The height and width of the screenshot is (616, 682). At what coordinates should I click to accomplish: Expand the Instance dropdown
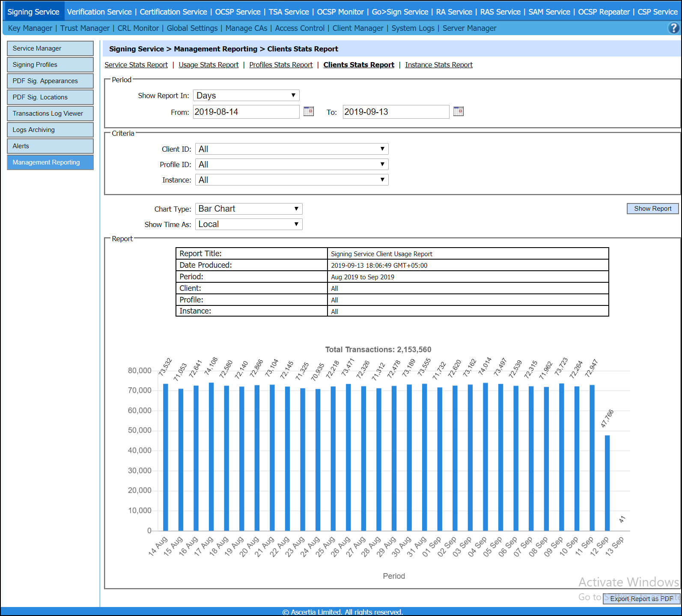click(x=292, y=180)
